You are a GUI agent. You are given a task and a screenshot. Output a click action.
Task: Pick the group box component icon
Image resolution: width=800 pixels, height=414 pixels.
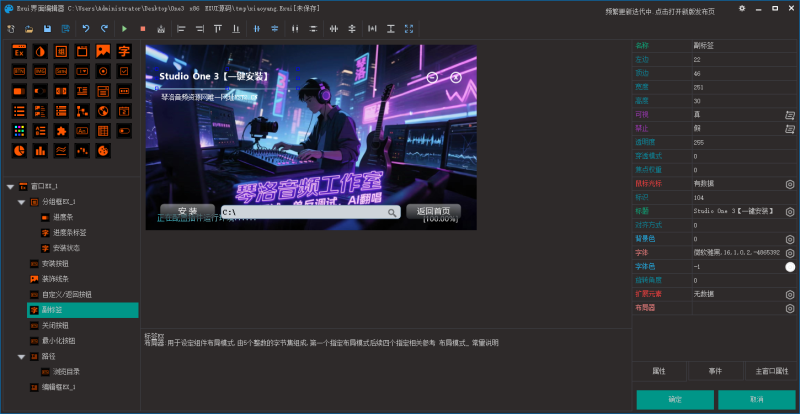(61, 52)
